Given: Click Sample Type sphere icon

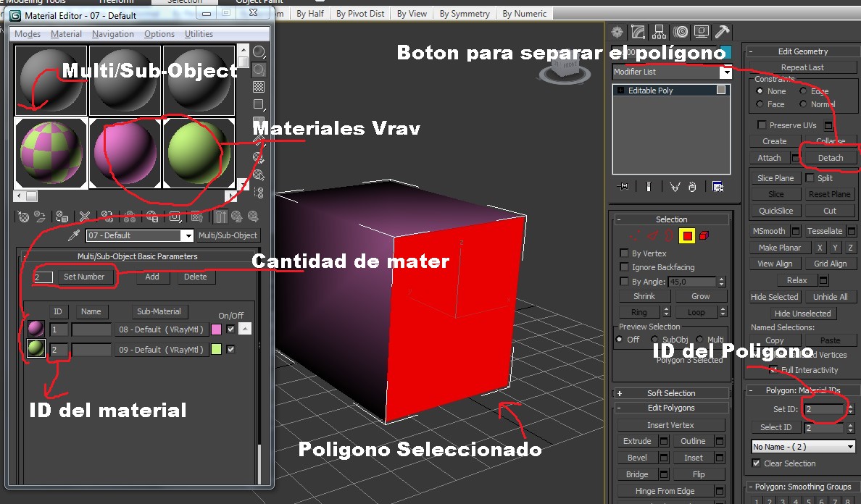Looking at the screenshot, I should click(259, 52).
